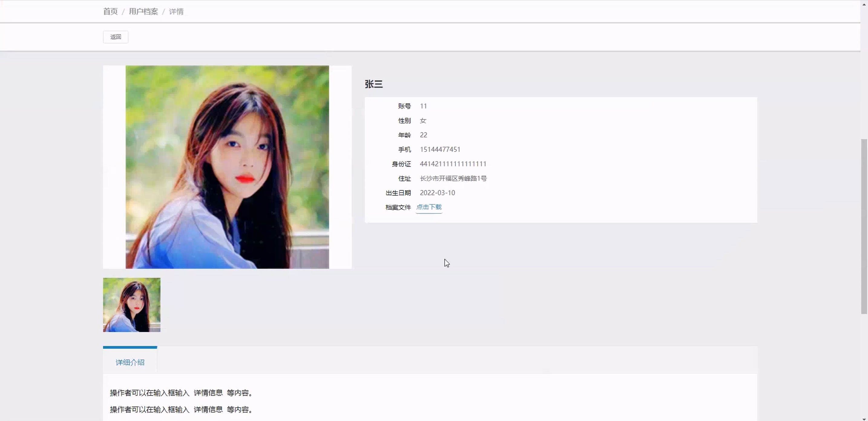Screen dimensions: 868x421
Task: Click the 返回 button
Action: tap(116, 37)
